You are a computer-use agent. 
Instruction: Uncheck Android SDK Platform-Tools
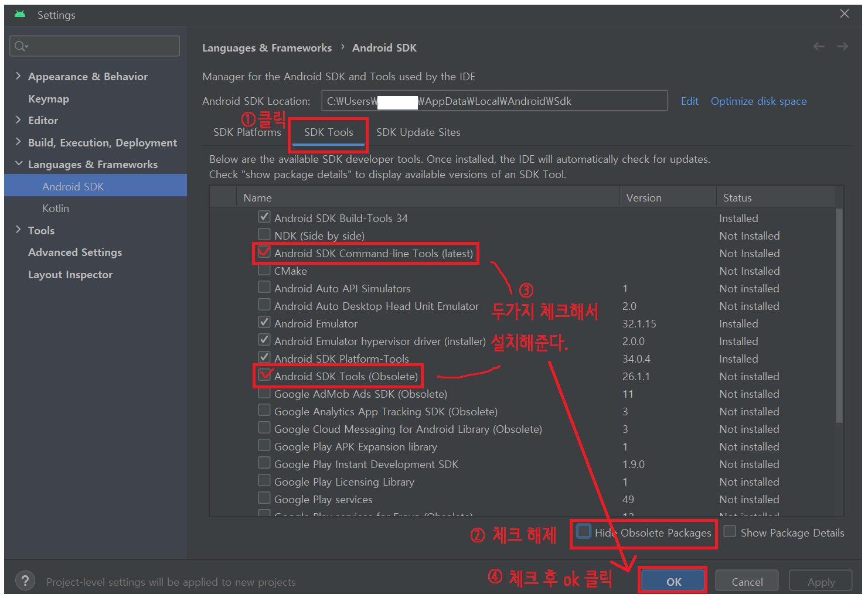[264, 357]
